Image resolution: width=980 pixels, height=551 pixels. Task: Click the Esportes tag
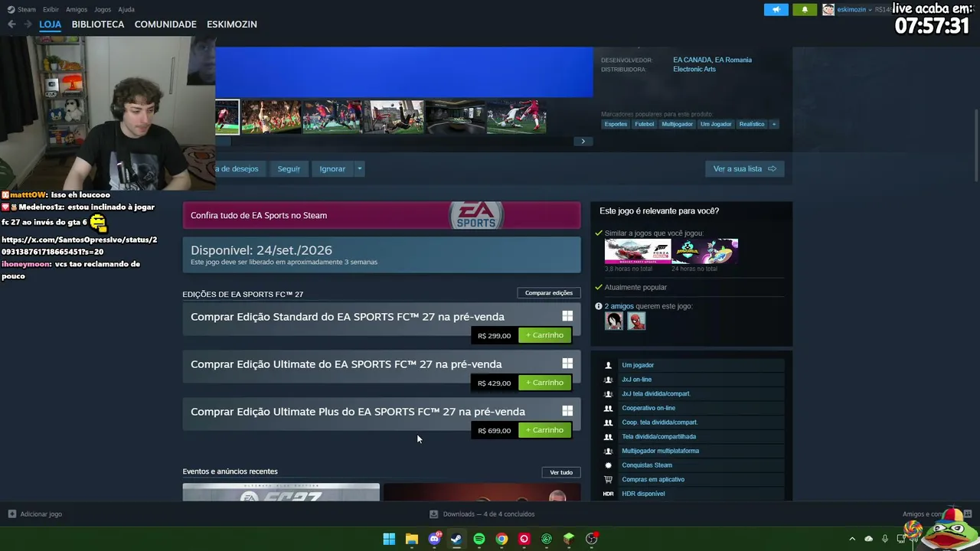(616, 124)
